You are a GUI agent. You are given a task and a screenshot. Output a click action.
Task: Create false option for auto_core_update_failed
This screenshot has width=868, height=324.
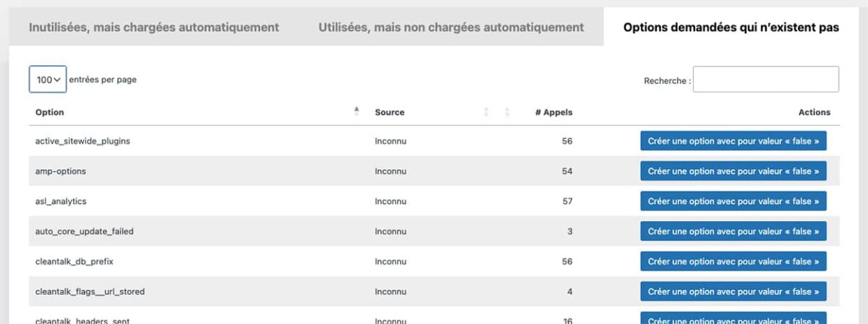tap(733, 231)
